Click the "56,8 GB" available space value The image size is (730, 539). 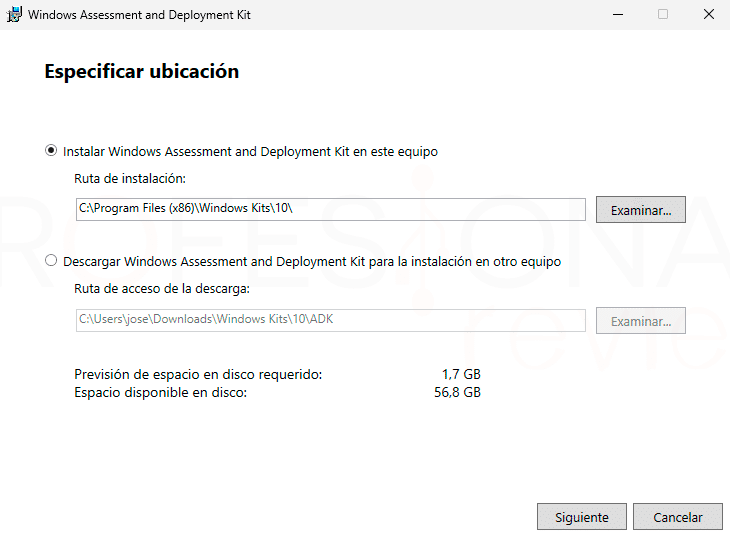pos(457,392)
